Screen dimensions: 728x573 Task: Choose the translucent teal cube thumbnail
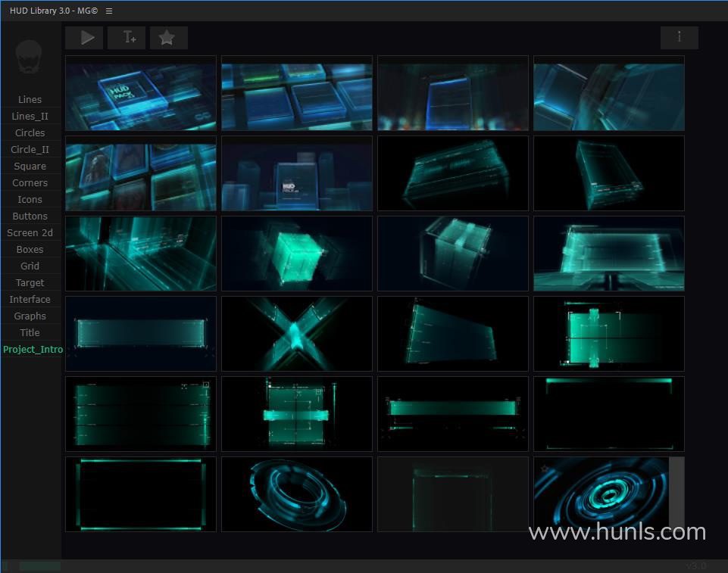[x=453, y=254]
